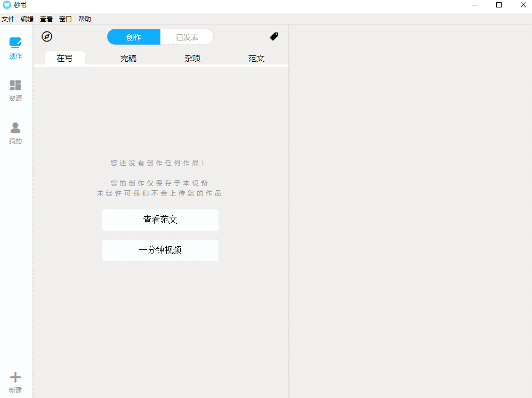Click the tag icon near 已发表
The image size is (532, 398).
pyautogui.click(x=274, y=37)
